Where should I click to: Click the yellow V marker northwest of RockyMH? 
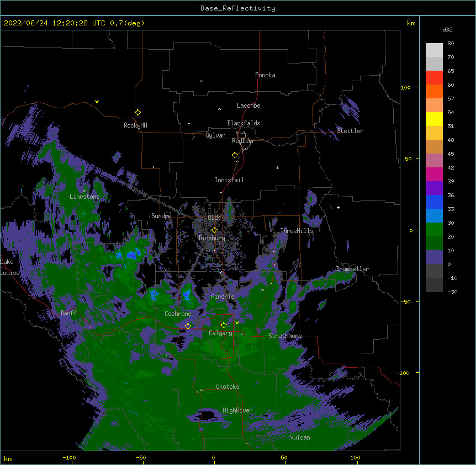[97, 102]
